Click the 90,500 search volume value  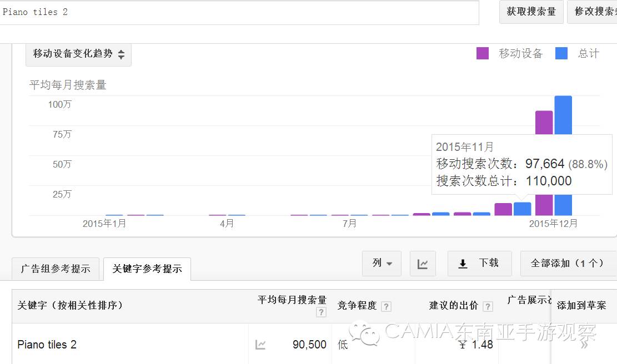pyautogui.click(x=309, y=345)
